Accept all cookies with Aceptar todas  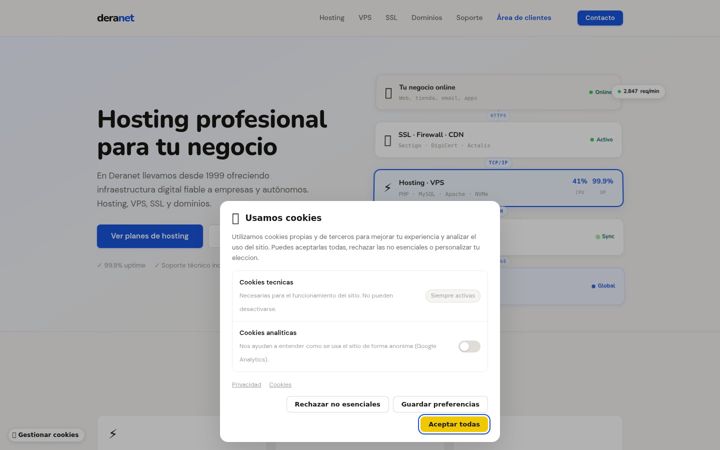pos(454,424)
